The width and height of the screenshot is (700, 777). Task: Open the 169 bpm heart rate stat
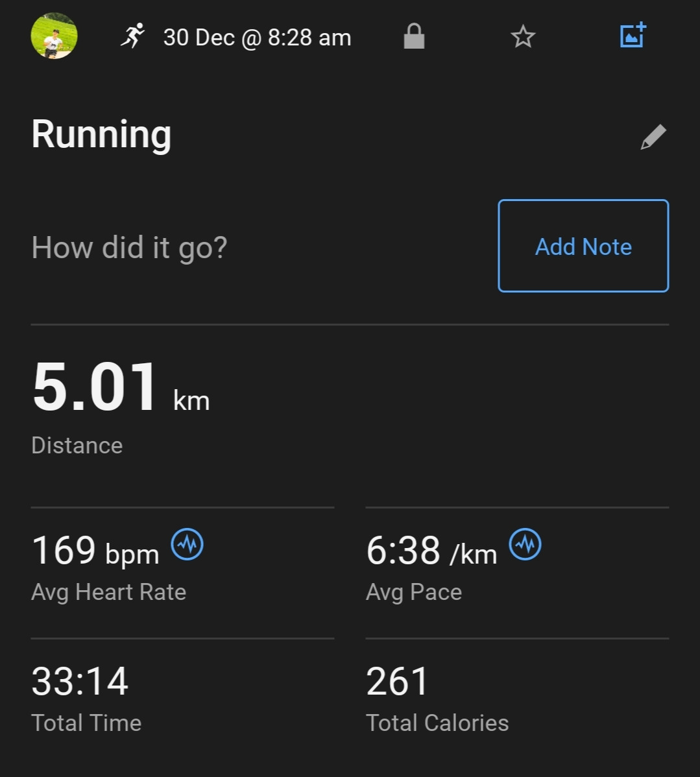point(95,551)
